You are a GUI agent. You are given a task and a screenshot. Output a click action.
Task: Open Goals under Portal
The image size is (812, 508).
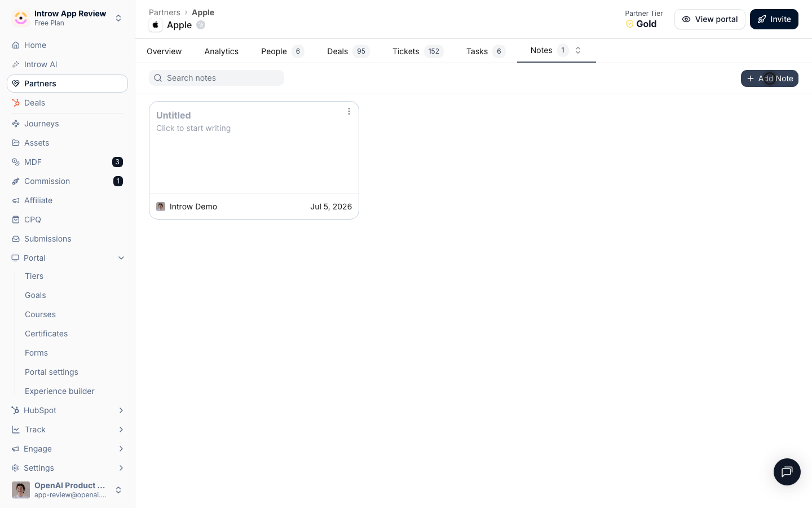pos(36,295)
